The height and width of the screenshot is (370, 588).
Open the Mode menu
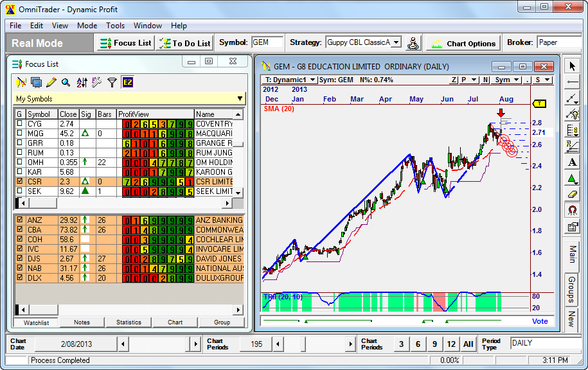click(x=87, y=26)
